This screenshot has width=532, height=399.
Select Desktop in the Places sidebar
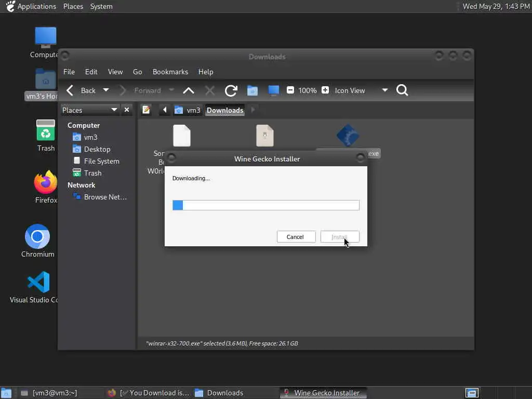pyautogui.click(x=91, y=149)
